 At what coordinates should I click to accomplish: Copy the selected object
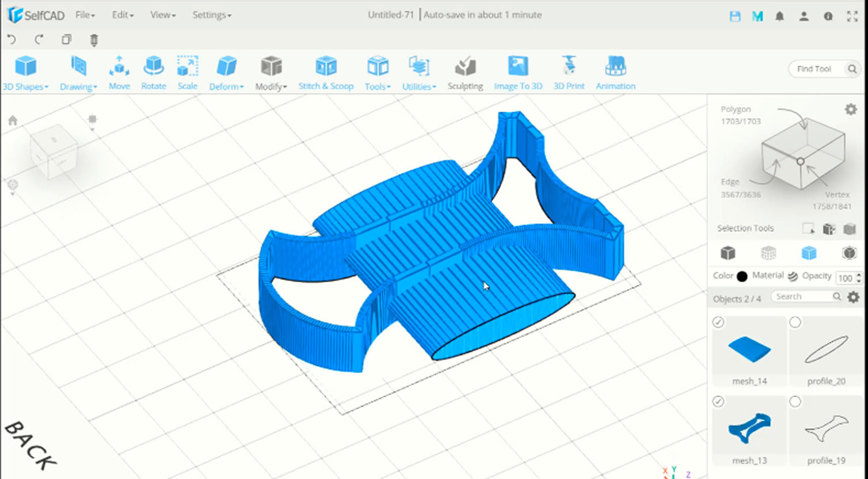[x=67, y=40]
